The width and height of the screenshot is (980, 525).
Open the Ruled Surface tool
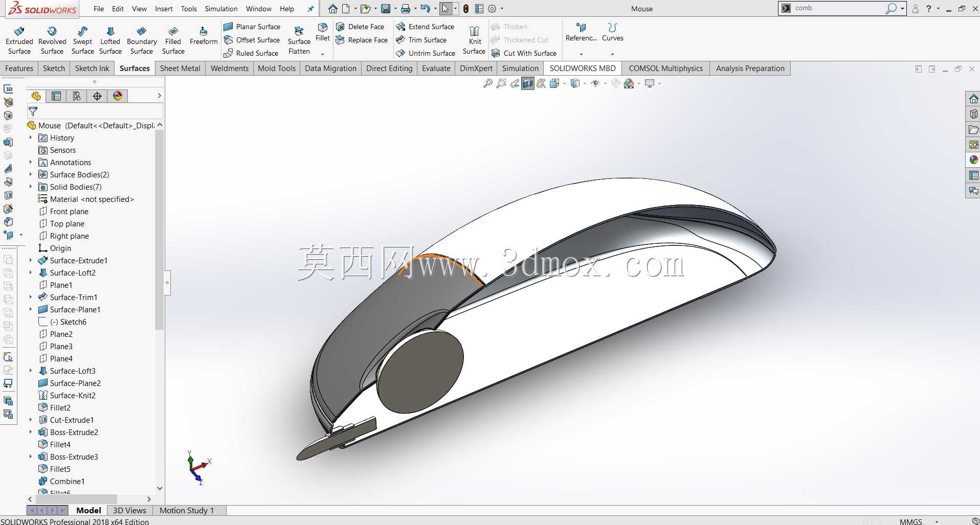[x=251, y=53]
